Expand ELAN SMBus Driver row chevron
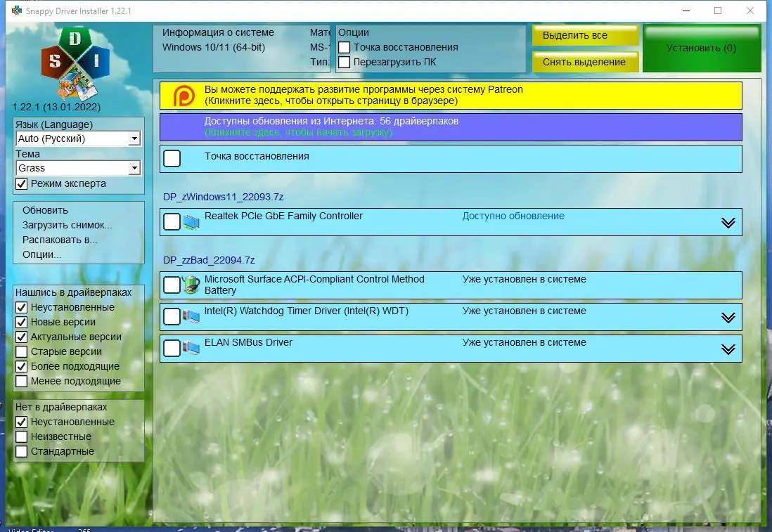This screenshot has width=772, height=532. 728,349
